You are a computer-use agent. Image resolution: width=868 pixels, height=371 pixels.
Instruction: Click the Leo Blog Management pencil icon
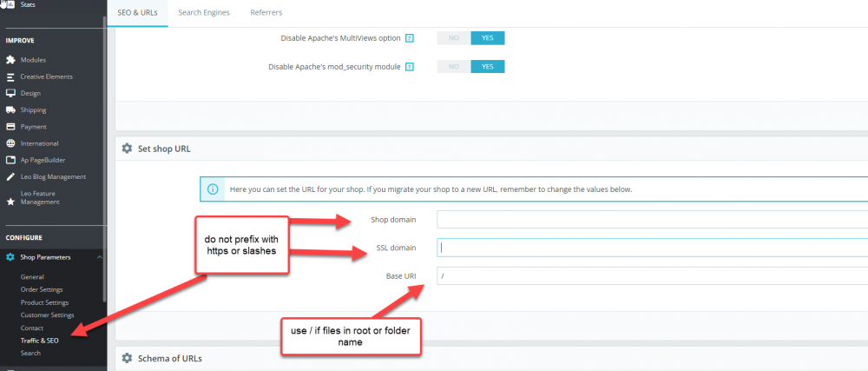coord(10,177)
